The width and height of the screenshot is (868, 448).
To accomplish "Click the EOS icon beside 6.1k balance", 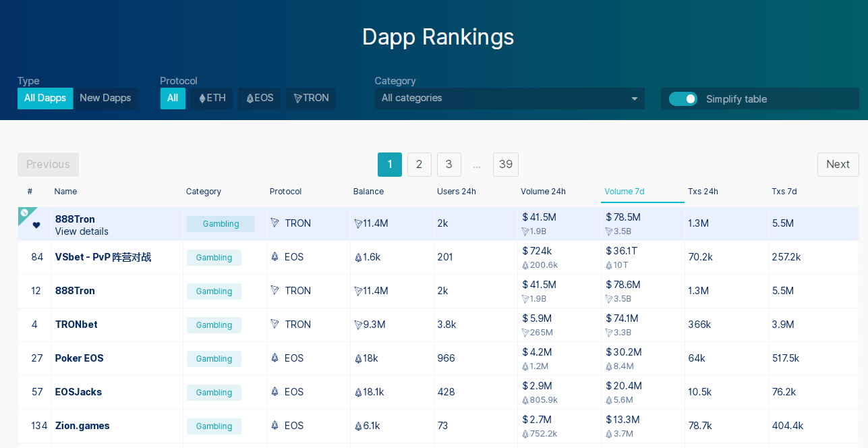I will pos(358,426).
